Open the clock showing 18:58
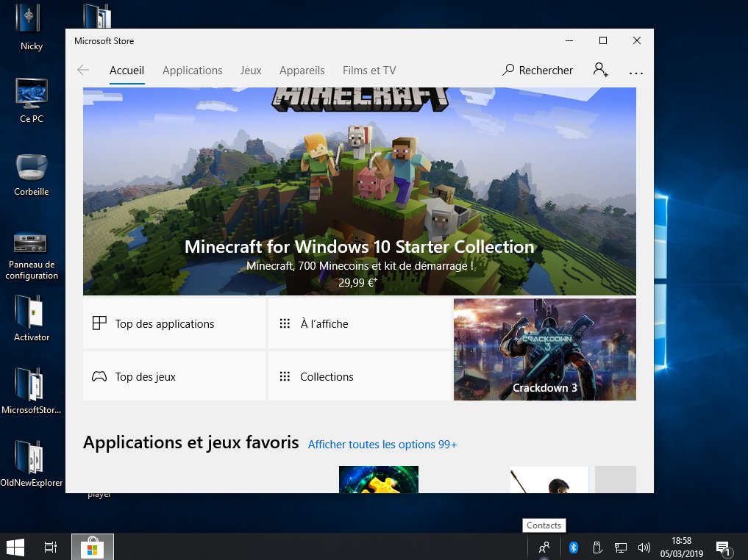This screenshot has width=748, height=560. [681, 547]
